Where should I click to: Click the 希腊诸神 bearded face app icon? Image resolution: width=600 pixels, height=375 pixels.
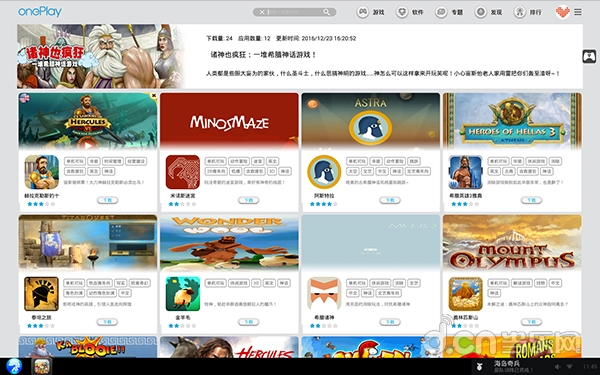(x=324, y=294)
